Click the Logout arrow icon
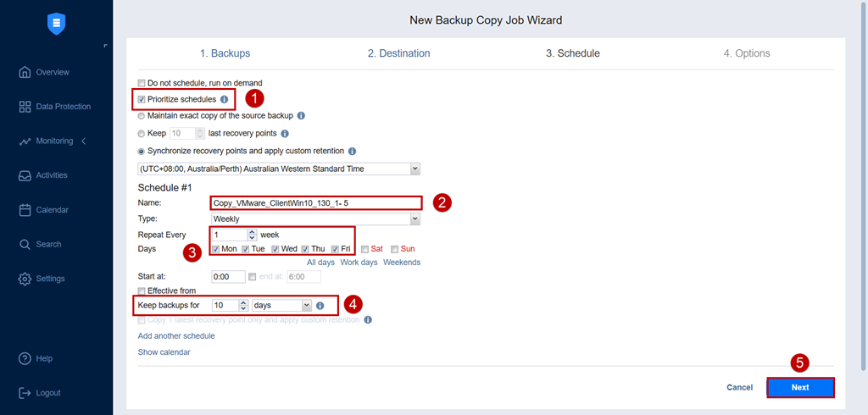The width and height of the screenshot is (868, 415). click(25, 393)
